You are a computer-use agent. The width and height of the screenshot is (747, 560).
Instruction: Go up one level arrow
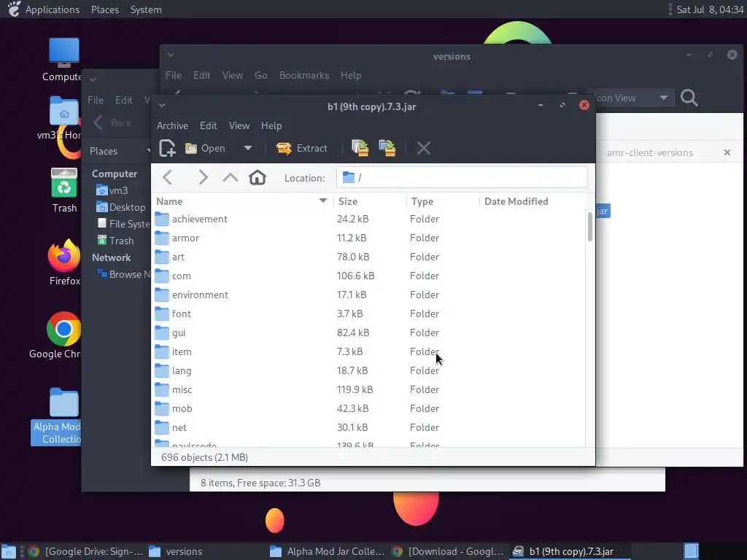pos(230,178)
